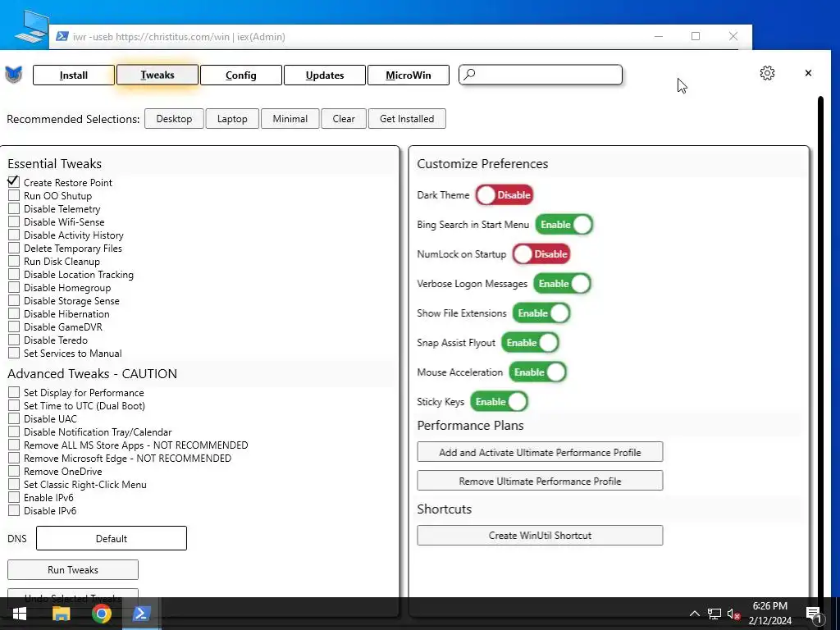This screenshot has height=630, width=840.
Task: Uncheck Create Restore Point
Action: click(x=14, y=182)
